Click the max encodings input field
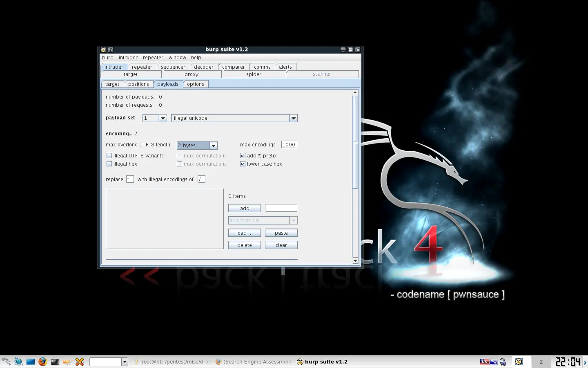 click(x=289, y=145)
